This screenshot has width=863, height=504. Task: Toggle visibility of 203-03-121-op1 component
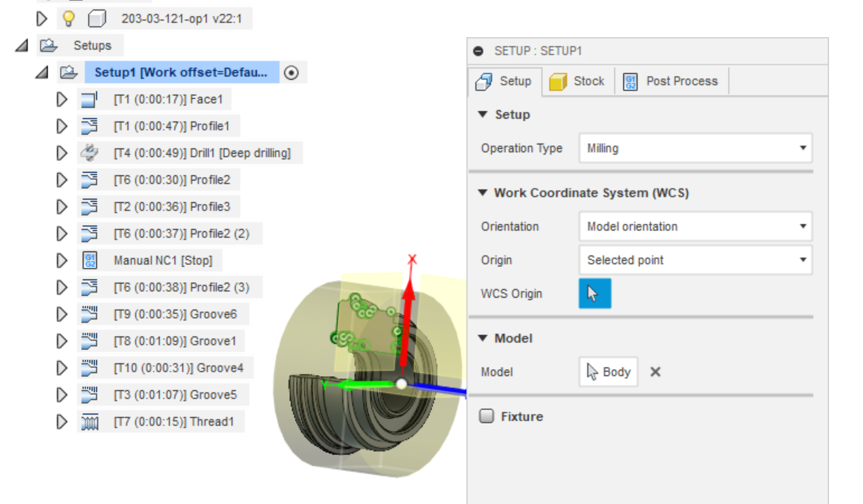point(69,18)
